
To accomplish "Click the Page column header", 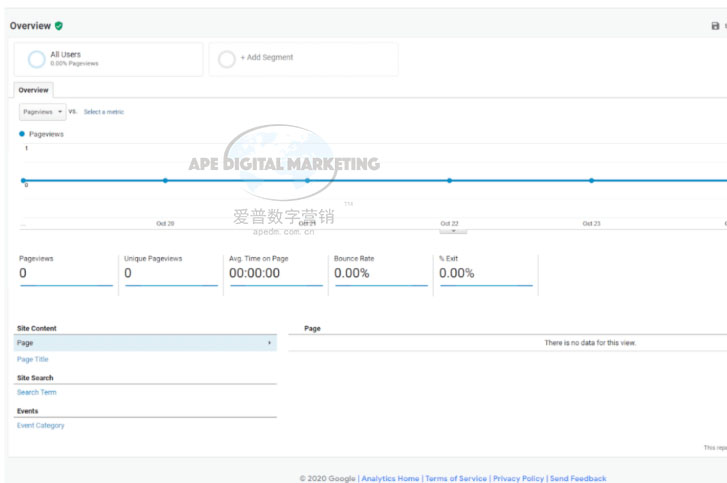I will click(312, 328).
